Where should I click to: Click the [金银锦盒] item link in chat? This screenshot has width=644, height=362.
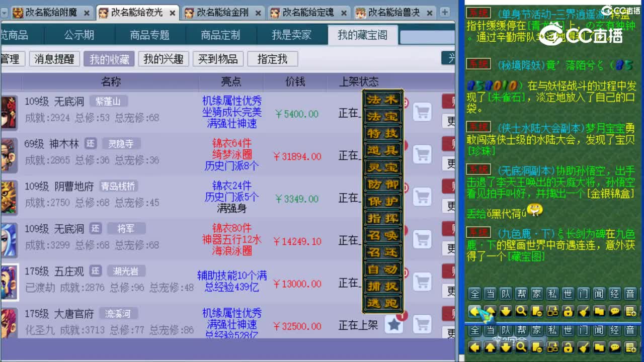pos(610,194)
